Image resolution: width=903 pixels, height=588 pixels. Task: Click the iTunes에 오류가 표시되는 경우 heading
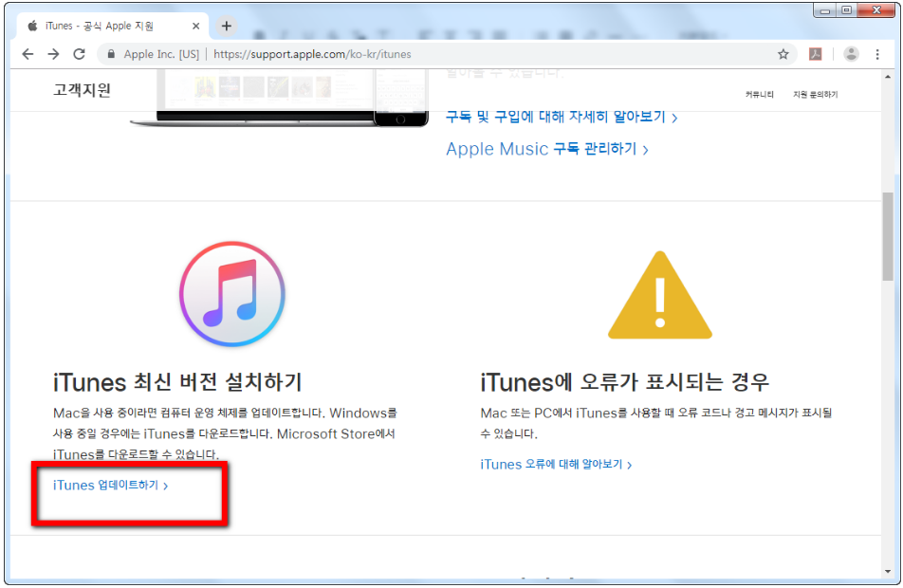pyautogui.click(x=625, y=382)
